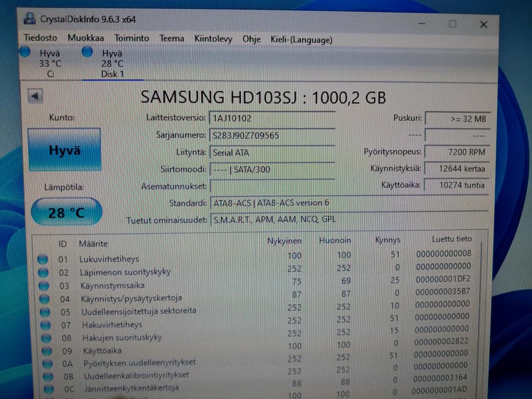Click the Hyvä health status button
The width and height of the screenshot is (532, 399).
point(64,150)
